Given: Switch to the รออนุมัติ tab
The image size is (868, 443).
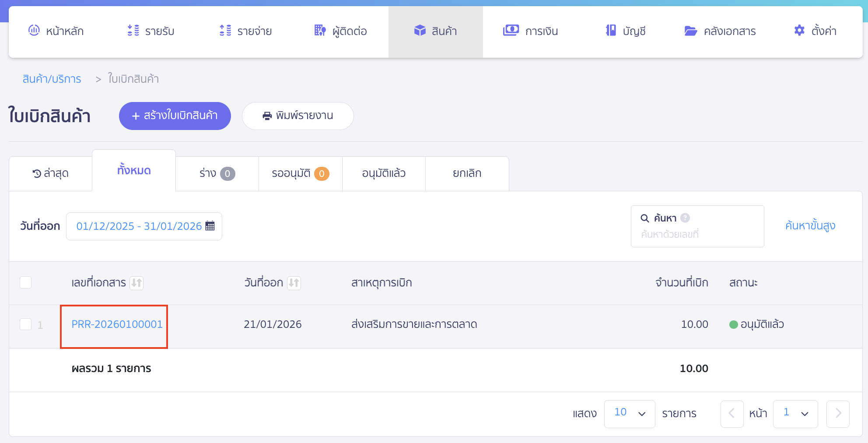Looking at the screenshot, I should tap(300, 173).
